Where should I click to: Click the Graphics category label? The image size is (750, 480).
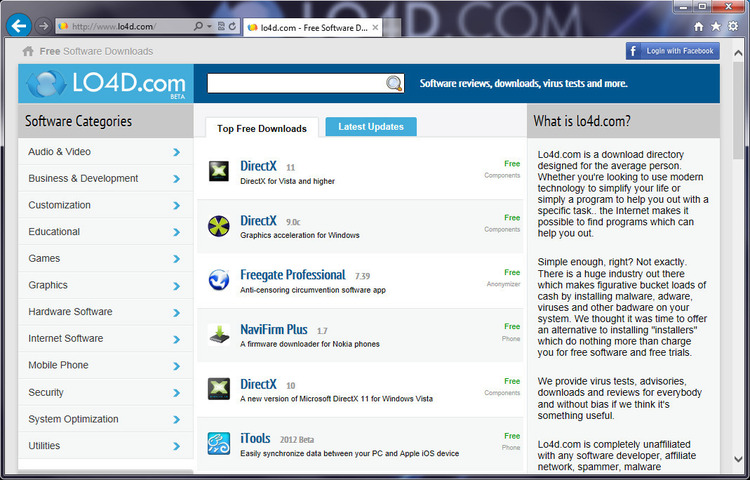(x=48, y=285)
